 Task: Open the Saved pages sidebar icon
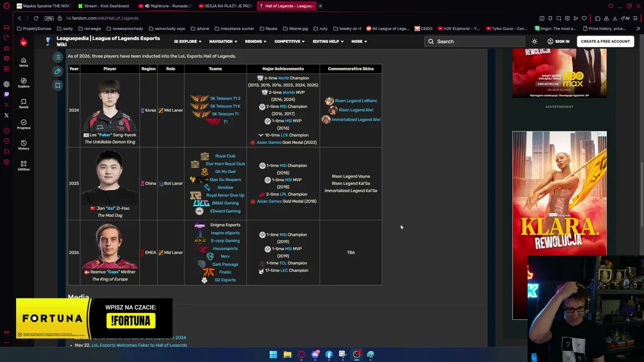pos(24,103)
